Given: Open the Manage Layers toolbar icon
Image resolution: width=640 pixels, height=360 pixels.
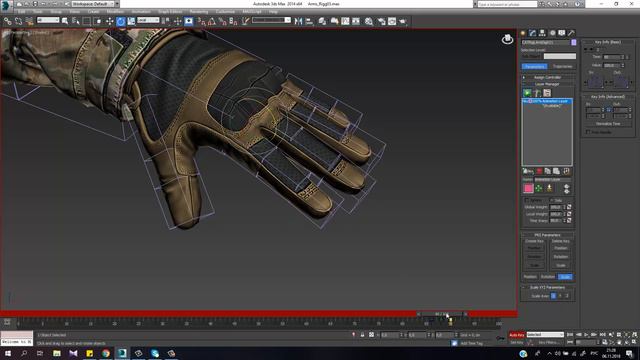Looking at the screenshot, I should click(322, 21).
